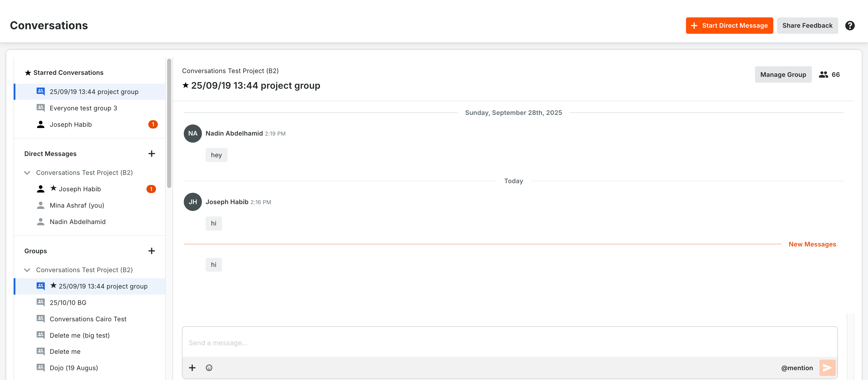Click Nadin Abdelhamid's NA avatar

(x=193, y=134)
